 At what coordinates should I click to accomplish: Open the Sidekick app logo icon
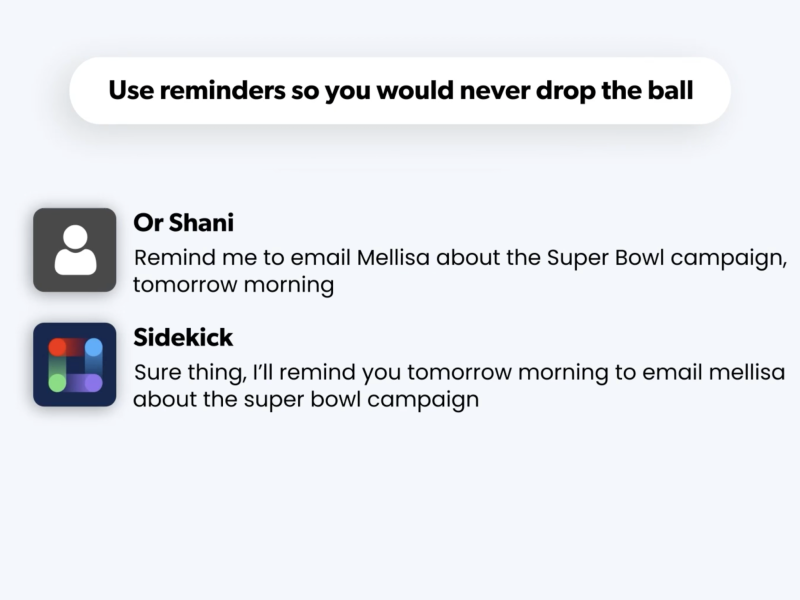coord(74,364)
